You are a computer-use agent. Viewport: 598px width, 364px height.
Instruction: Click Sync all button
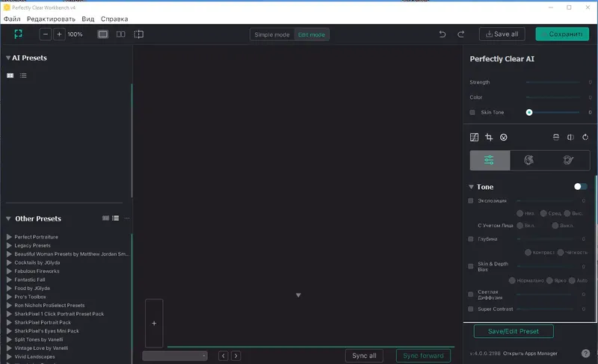coord(364,356)
